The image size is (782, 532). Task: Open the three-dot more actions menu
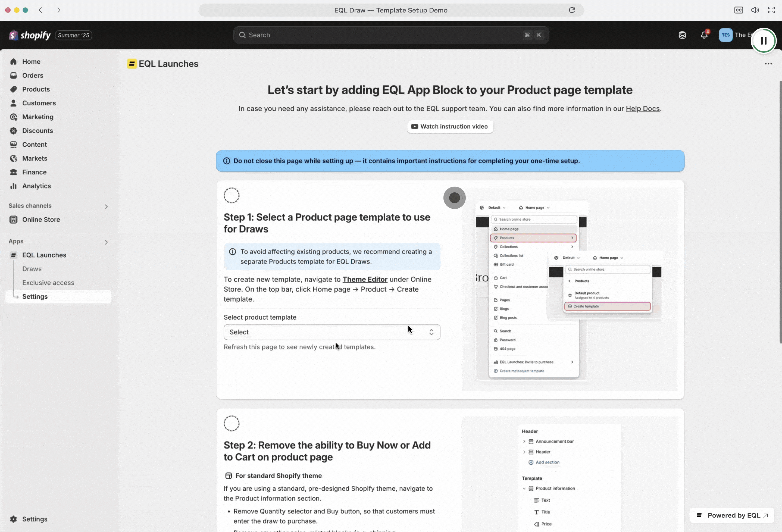coord(768,64)
